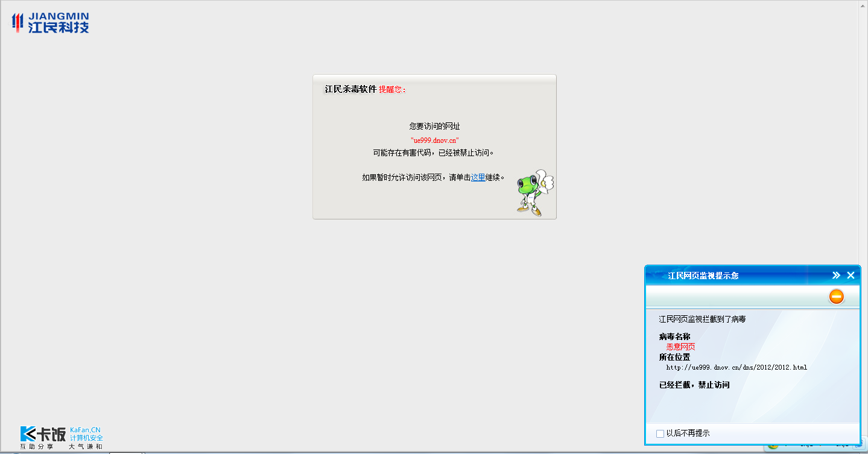Viewport: 868px width, 454px height.
Task: Click the 所在位置 label in popup
Action: [x=674, y=357]
